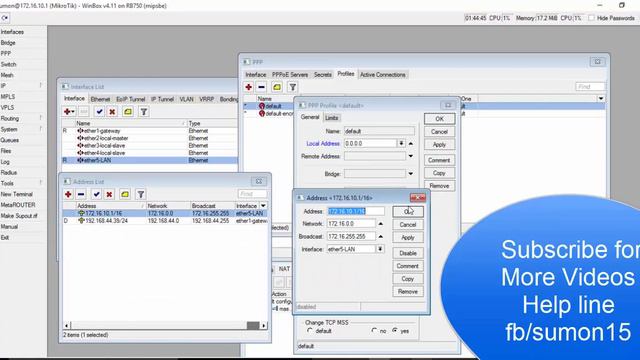Collapse the Local Address field arrow
Image resolution: width=640 pixels, height=360 pixels.
411,144
